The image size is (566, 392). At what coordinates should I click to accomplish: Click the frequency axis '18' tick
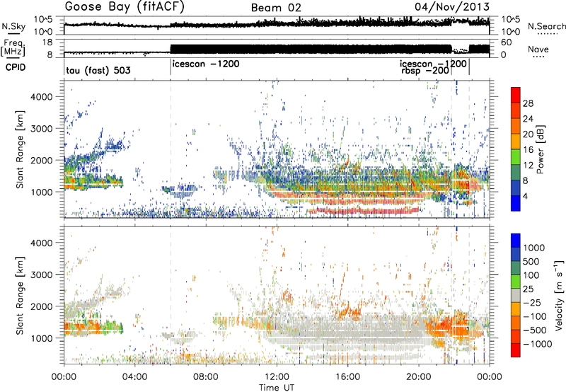[x=47, y=42]
